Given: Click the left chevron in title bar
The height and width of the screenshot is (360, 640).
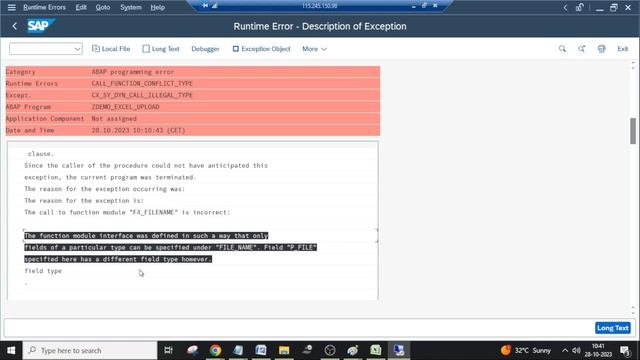Looking at the screenshot, I should pos(565,7).
